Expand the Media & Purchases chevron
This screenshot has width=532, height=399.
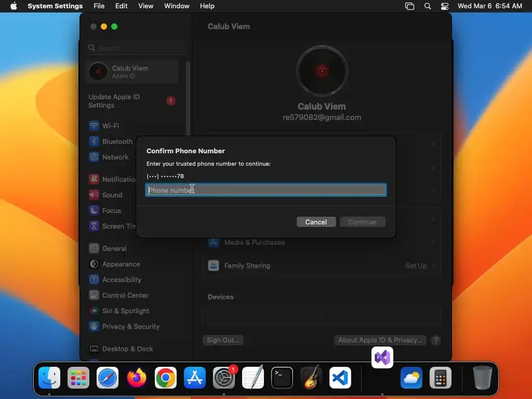(x=434, y=242)
